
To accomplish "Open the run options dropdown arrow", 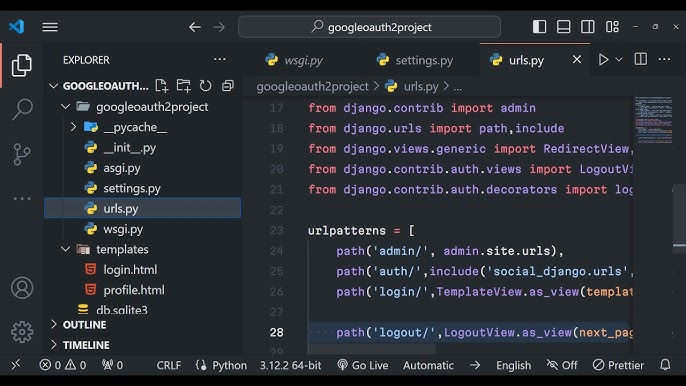I will point(619,60).
